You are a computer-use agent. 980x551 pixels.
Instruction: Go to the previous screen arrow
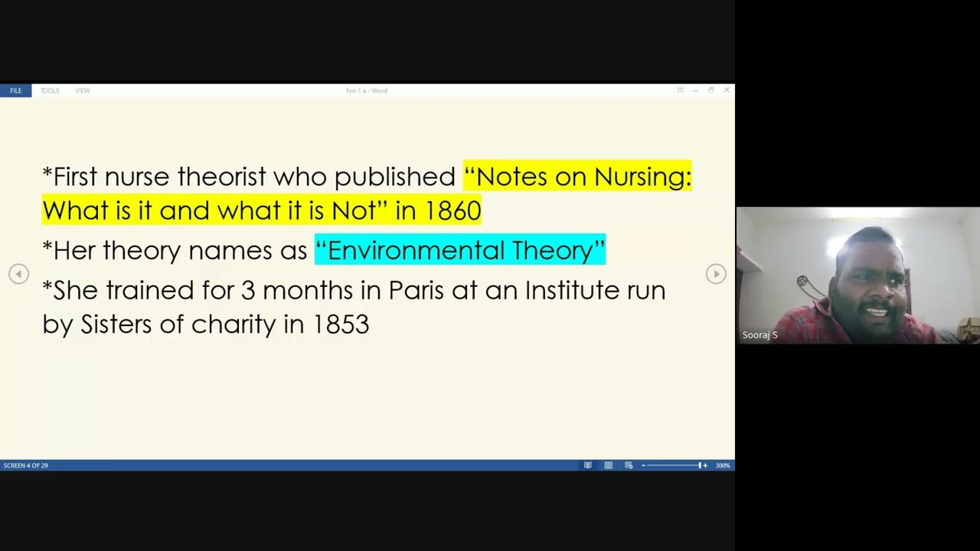18,273
